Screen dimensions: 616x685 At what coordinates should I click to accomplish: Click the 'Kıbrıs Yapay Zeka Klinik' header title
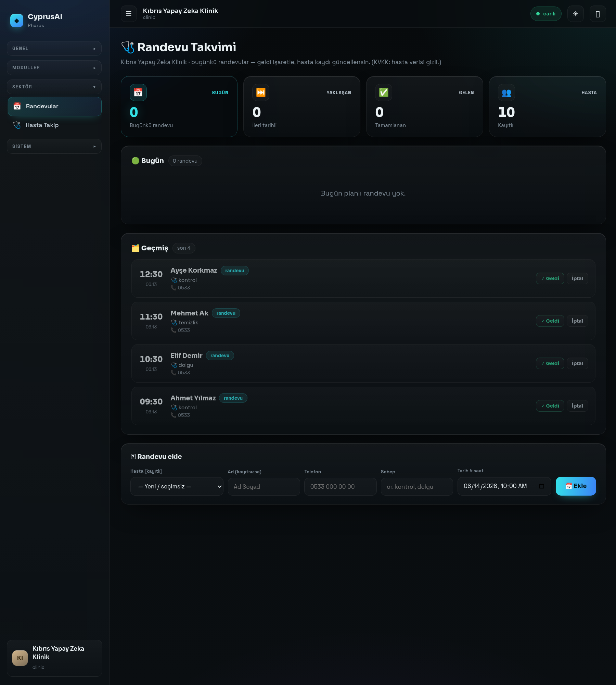[180, 11]
